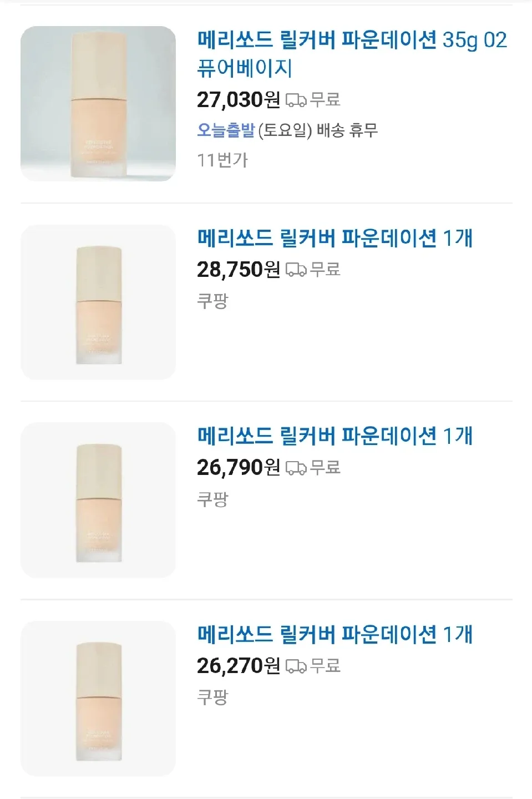Click the 26,270원 price
Image resolution: width=532 pixels, height=799 pixels.
coord(239,666)
